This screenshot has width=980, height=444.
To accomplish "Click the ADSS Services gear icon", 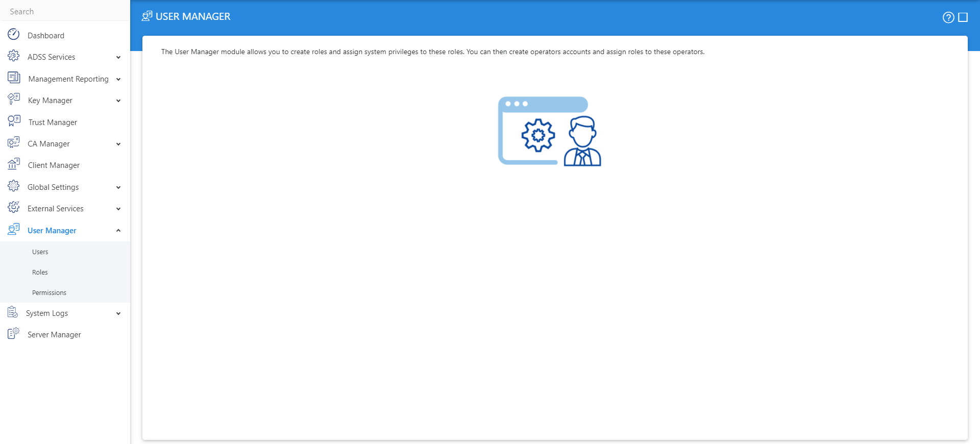I will click(x=14, y=56).
